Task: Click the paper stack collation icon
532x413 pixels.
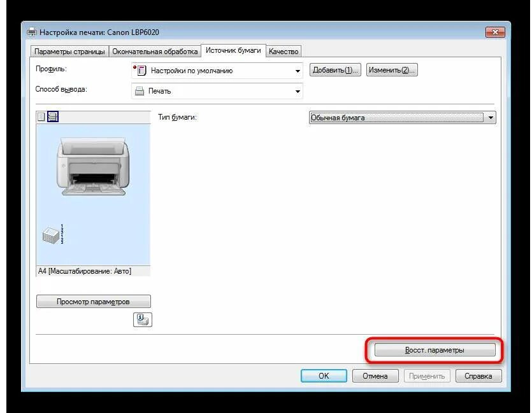Action: (54, 234)
